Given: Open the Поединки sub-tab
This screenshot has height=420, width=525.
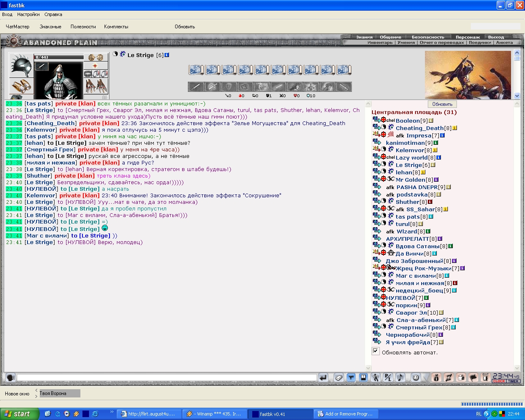Looking at the screenshot, I should [480, 42].
